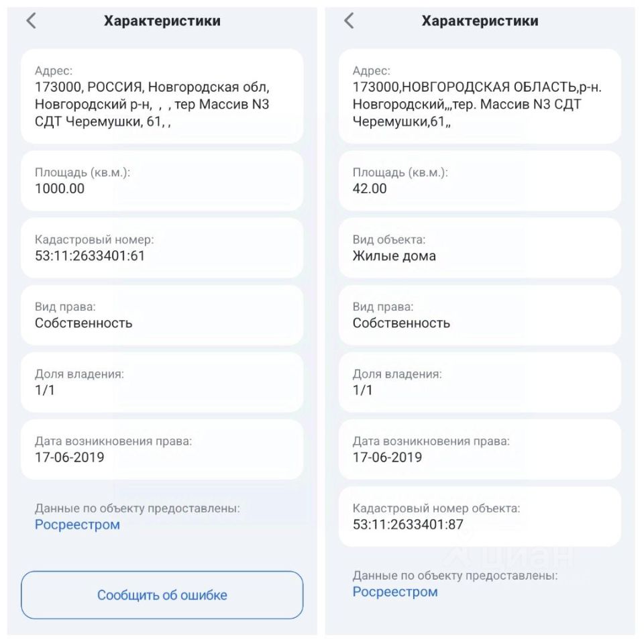
Task: Tap the area card showing 42.00
Action: 480,180
